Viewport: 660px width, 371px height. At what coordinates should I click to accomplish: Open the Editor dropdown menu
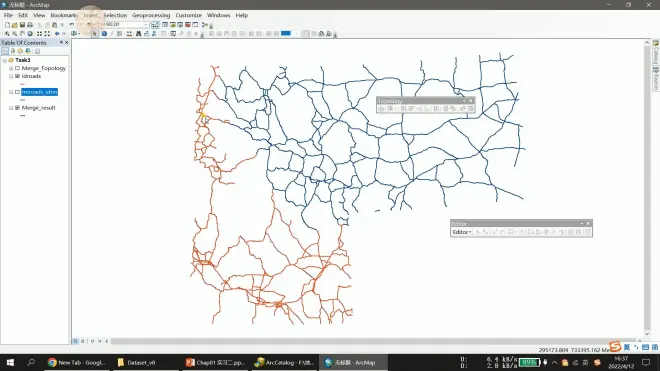point(461,232)
